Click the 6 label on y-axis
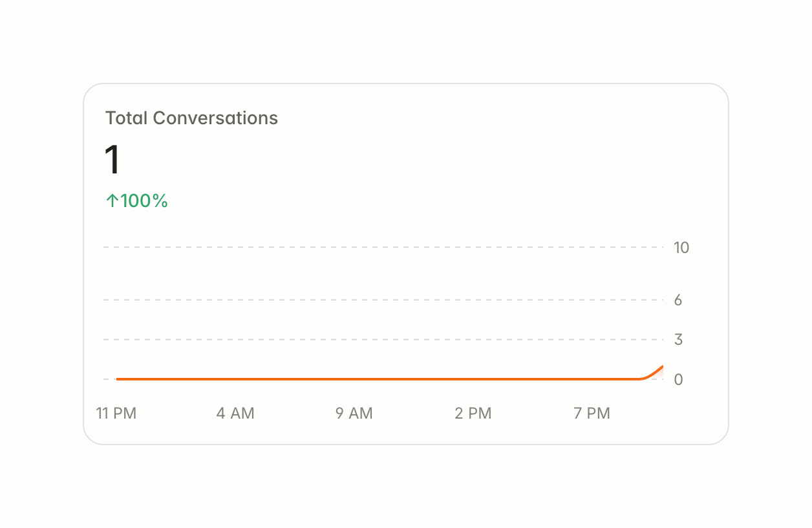 tap(678, 300)
